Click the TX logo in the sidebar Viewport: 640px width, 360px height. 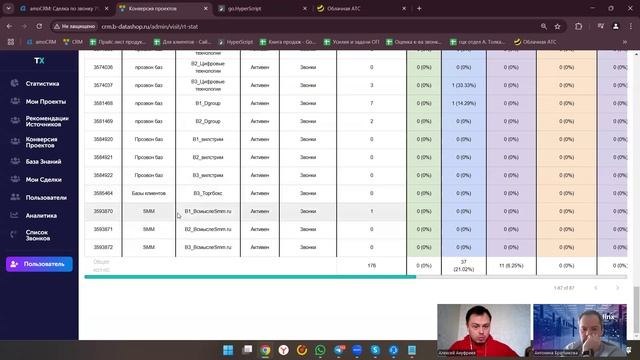[x=39, y=61]
